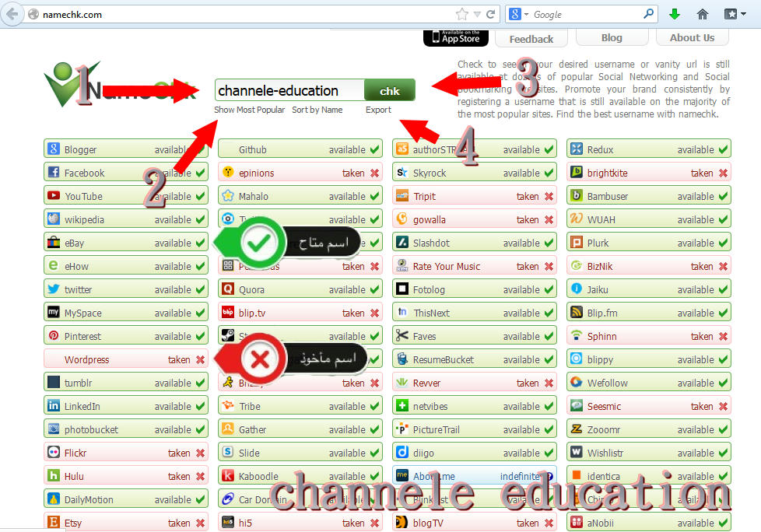This screenshot has width=761, height=532.
Task: Click the blip.tv site icon
Action: (228, 312)
